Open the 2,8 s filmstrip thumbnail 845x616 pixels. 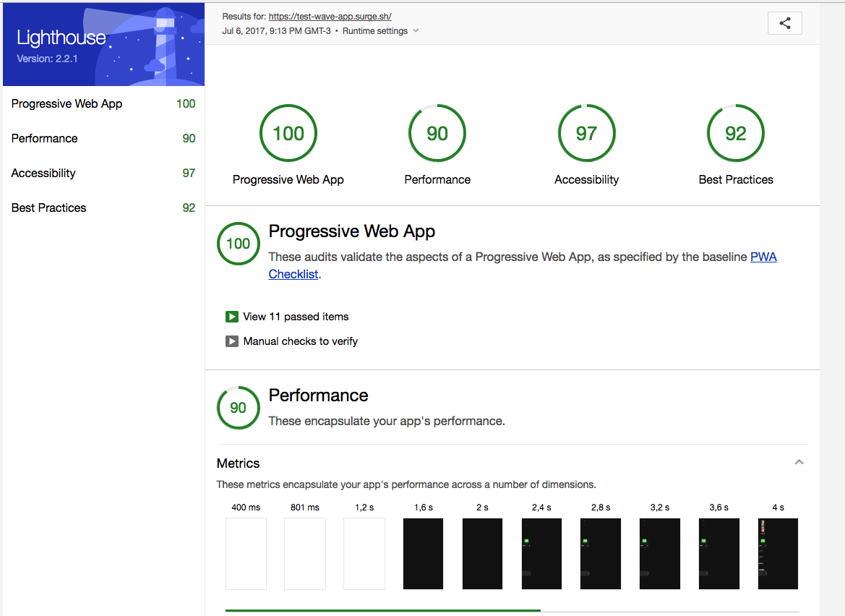(601, 554)
